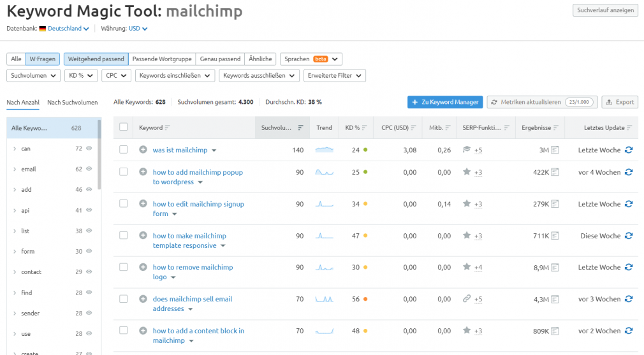Open the Sprachen beta dropdown

(x=311, y=59)
